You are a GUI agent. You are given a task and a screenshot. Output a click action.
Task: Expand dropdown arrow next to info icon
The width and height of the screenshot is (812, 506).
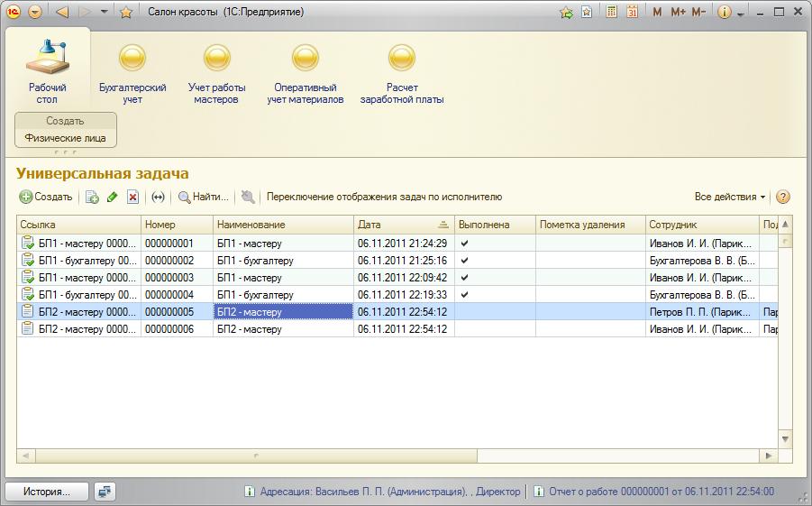click(741, 14)
